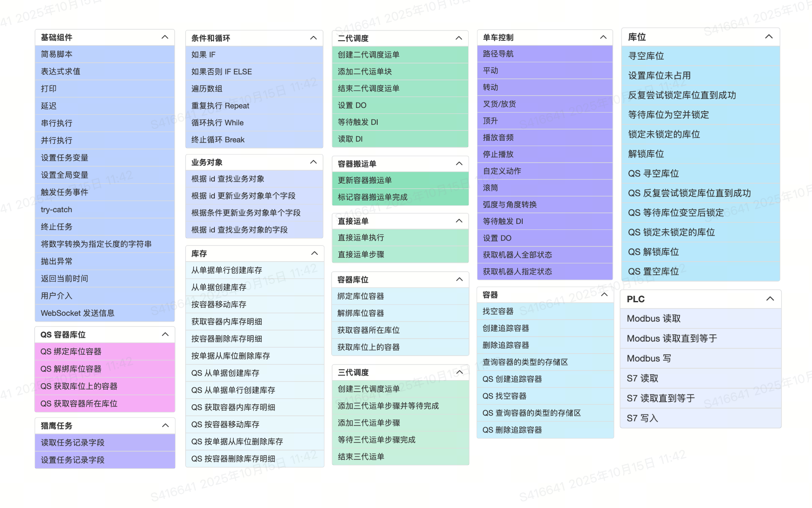The width and height of the screenshot is (812, 508).
Task: Collapse the 条件和循环 section arrow
Action: [313, 38]
